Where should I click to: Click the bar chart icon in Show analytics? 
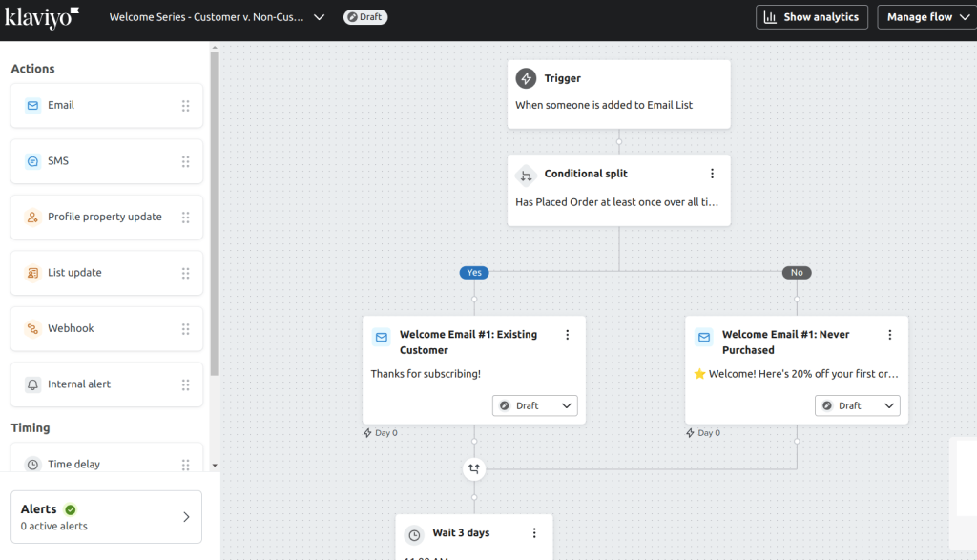click(x=770, y=17)
